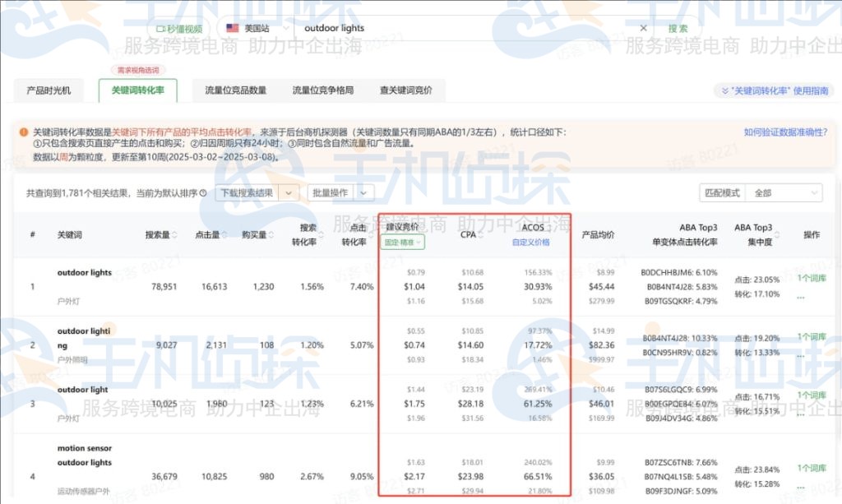Switch 建议竞价 to 固定 mode
This screenshot has height=504, width=842.
(x=392, y=241)
